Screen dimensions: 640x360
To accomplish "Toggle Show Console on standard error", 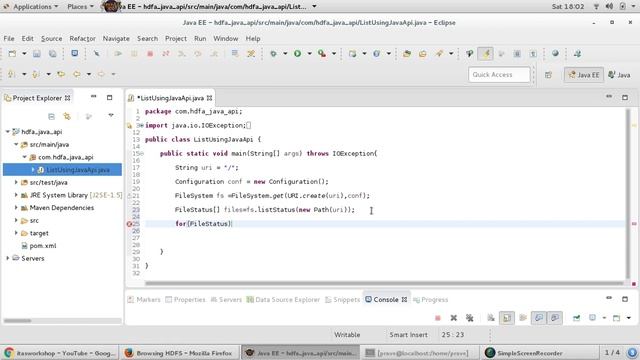I will tap(555, 318).
